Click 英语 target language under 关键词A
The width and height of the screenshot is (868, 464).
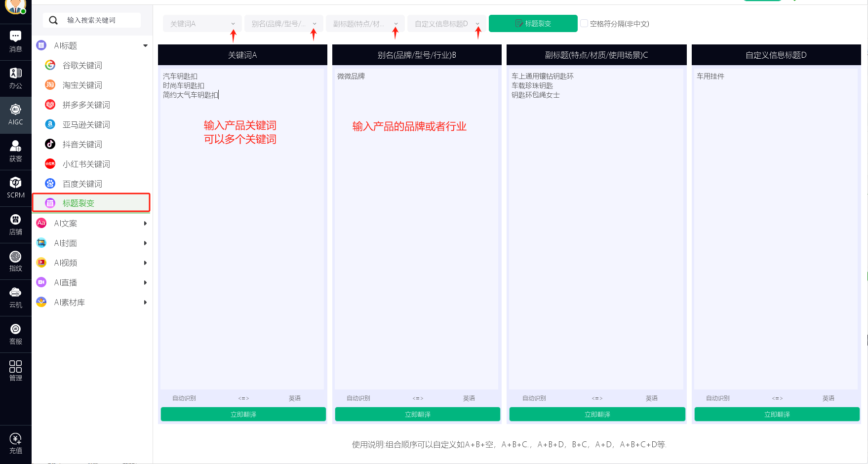click(295, 398)
